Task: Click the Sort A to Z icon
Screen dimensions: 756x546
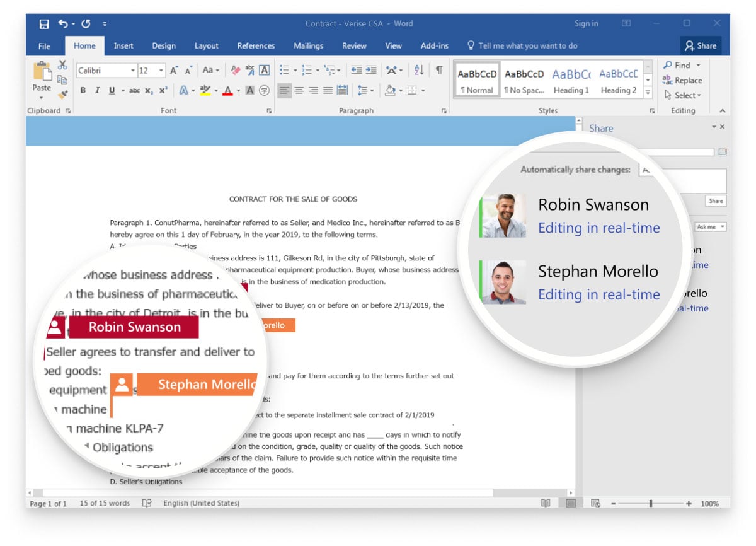Action: click(x=419, y=71)
